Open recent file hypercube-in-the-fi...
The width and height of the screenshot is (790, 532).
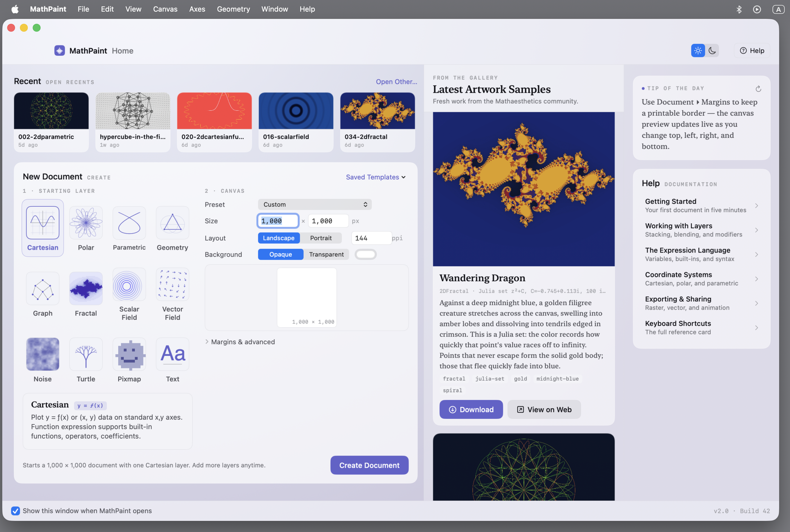click(133, 122)
